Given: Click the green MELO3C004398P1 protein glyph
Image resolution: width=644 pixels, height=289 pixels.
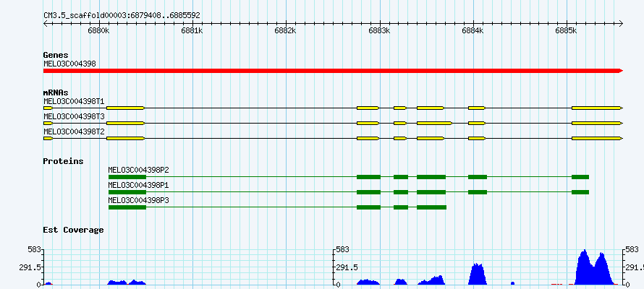Looking at the screenshot, I should tap(349, 192).
